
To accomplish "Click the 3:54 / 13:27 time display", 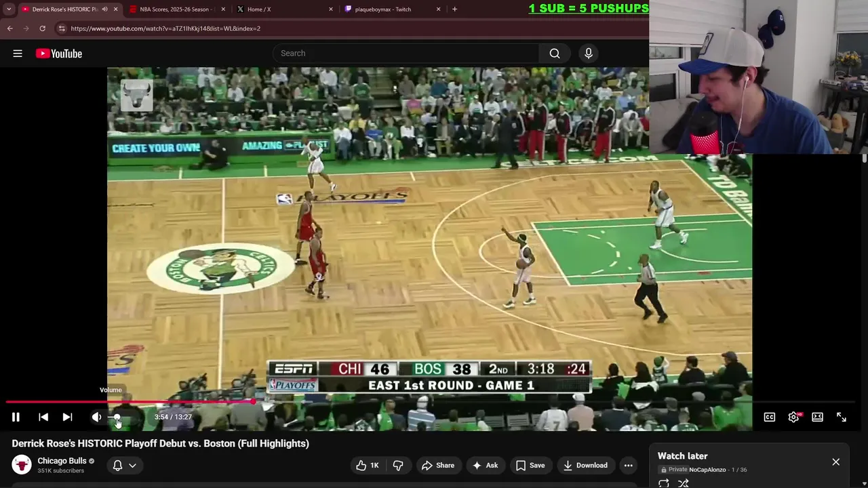I will pyautogui.click(x=173, y=417).
